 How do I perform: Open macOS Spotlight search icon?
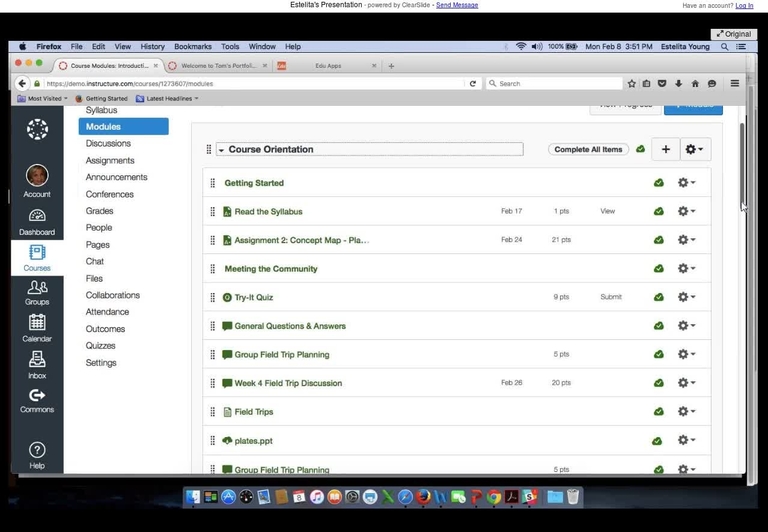[724, 47]
